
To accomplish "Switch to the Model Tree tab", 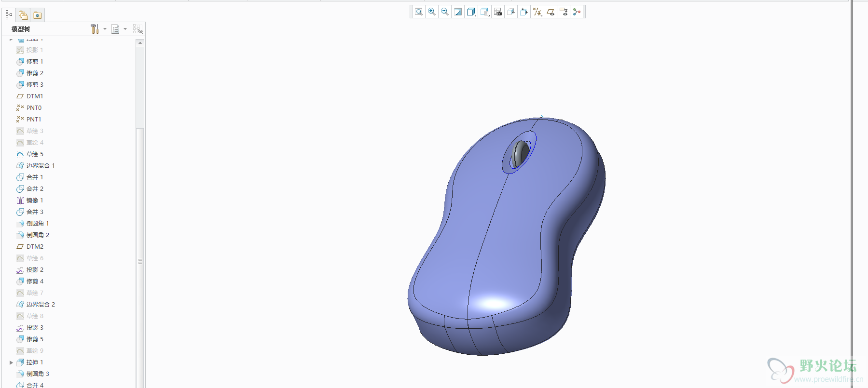I will (x=9, y=15).
